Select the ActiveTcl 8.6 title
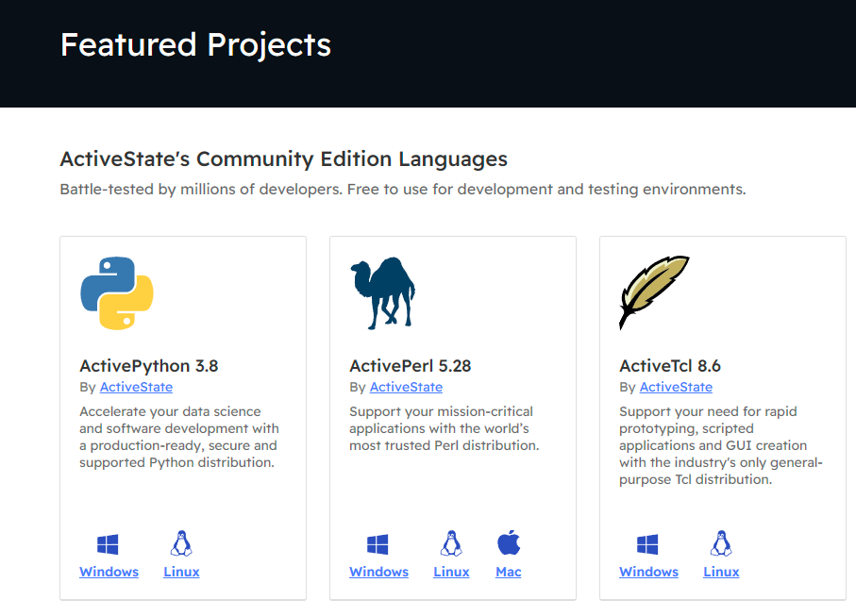 pyautogui.click(x=670, y=366)
